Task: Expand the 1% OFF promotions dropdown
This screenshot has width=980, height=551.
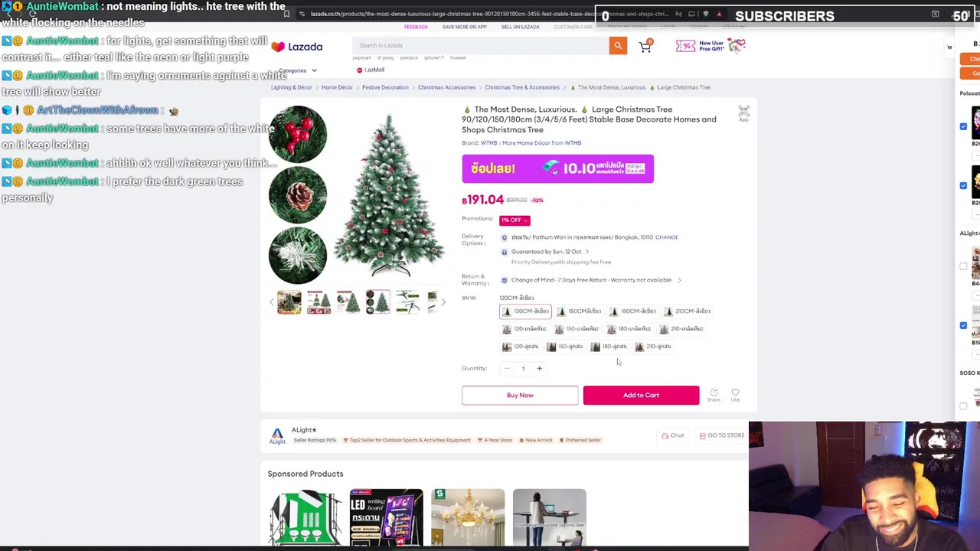Action: [x=514, y=220]
